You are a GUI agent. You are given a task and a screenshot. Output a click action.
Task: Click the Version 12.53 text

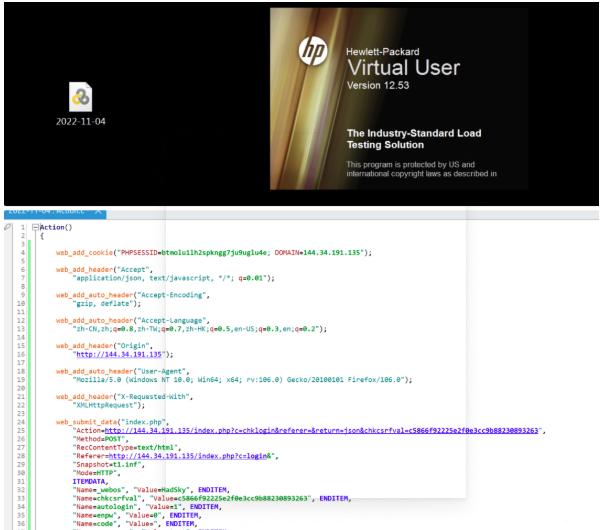[378, 85]
